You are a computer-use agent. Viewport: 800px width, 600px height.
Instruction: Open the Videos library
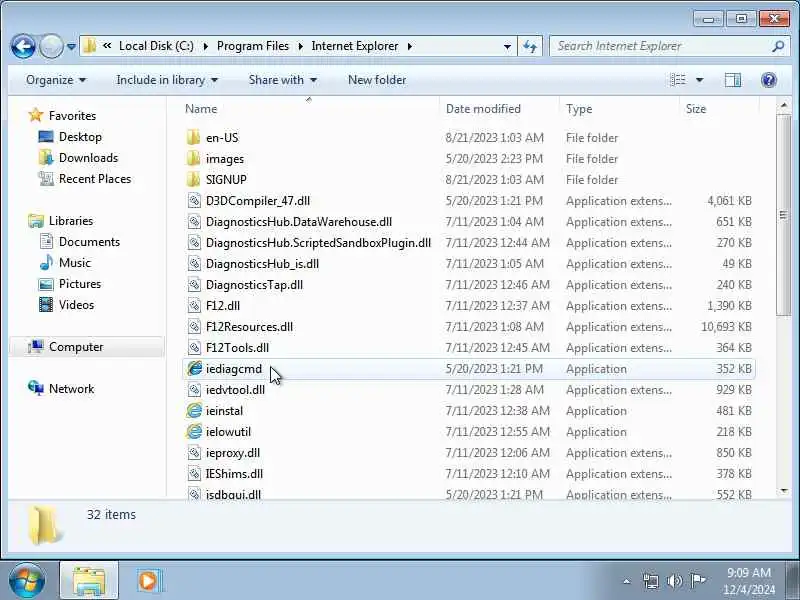(76, 305)
